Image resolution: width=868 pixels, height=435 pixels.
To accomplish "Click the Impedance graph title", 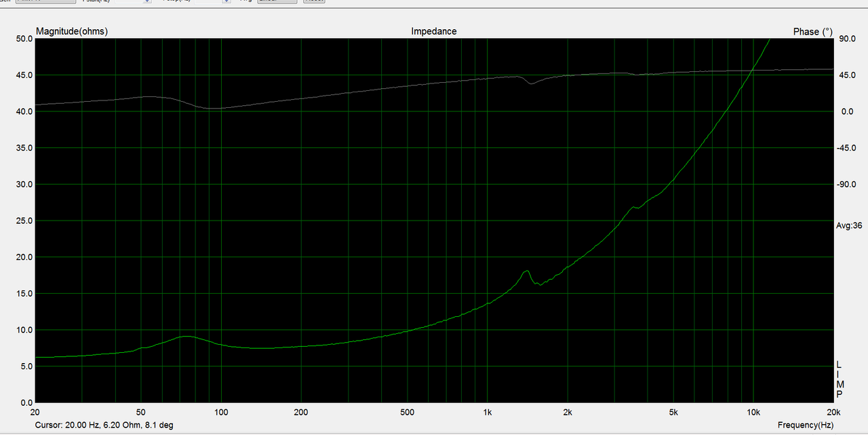I will pos(434,31).
